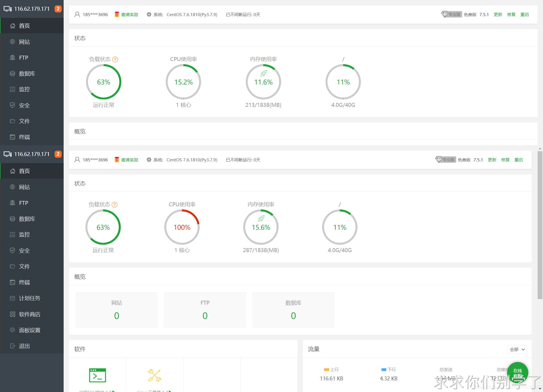Viewport: 543px width, 392px height.
Task: Click the Linux toolbox wrench icon
Action: click(x=155, y=375)
